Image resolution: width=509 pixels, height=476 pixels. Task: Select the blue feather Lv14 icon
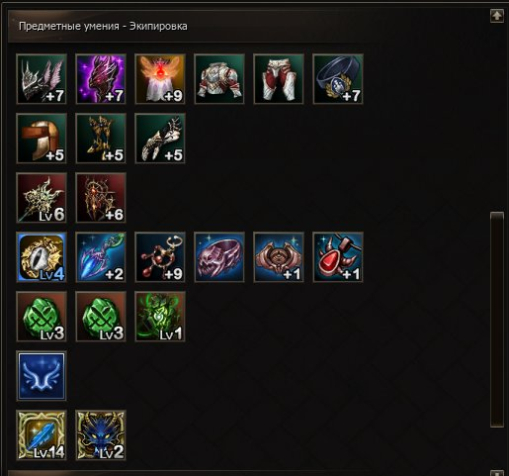coord(42,435)
